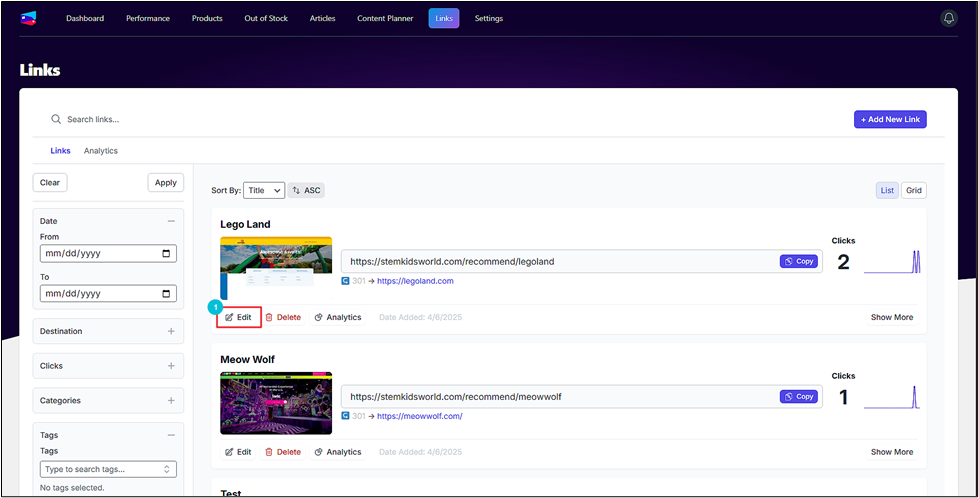The width and height of the screenshot is (979, 498).
Task: Open the Lego Land preview thumbnail
Action: coord(276,268)
